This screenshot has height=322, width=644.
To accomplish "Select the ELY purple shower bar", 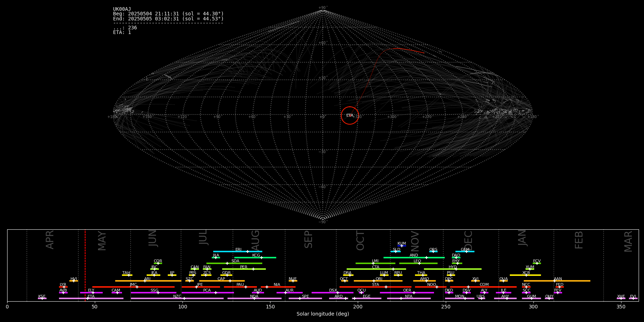I will click(x=91, y=293).
